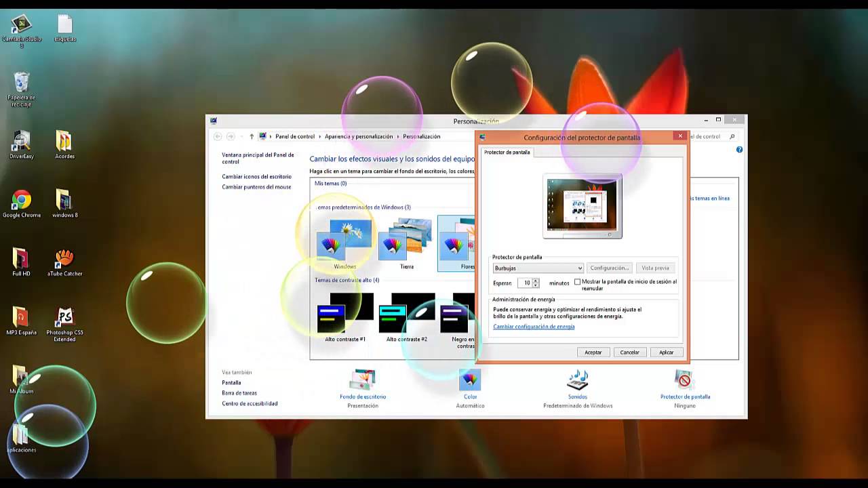Click the Fondo de escritorio icon

point(363,380)
